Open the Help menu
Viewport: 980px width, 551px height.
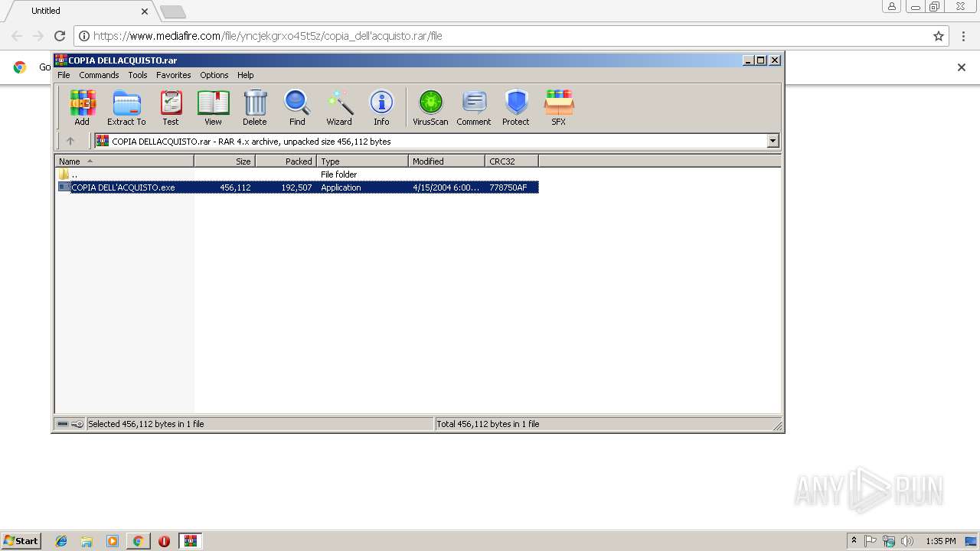click(x=245, y=75)
